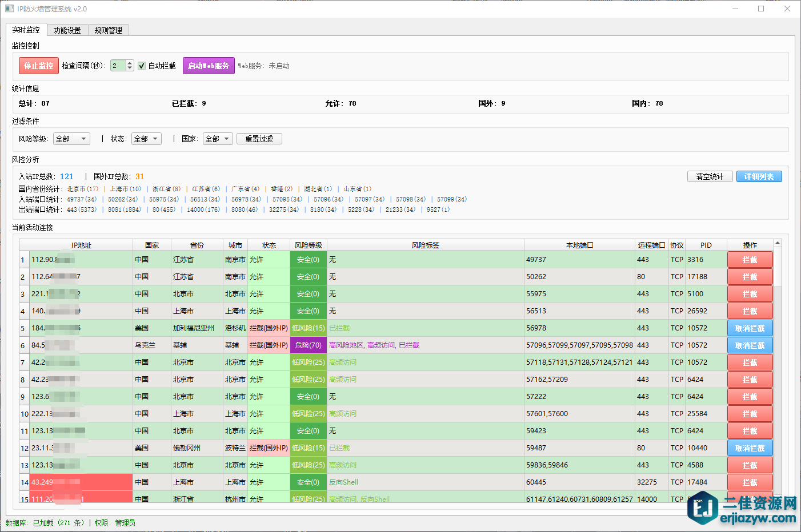Click the 上海市 (10) province statistic

126,189
